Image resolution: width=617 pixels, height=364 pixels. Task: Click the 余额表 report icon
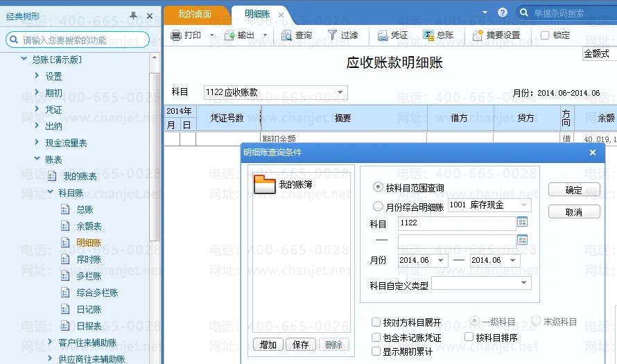point(65,226)
